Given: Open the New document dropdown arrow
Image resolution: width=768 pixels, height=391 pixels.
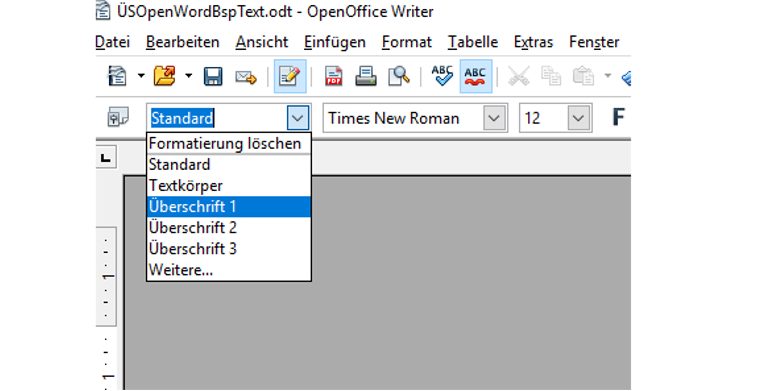Looking at the screenshot, I should click(141, 76).
